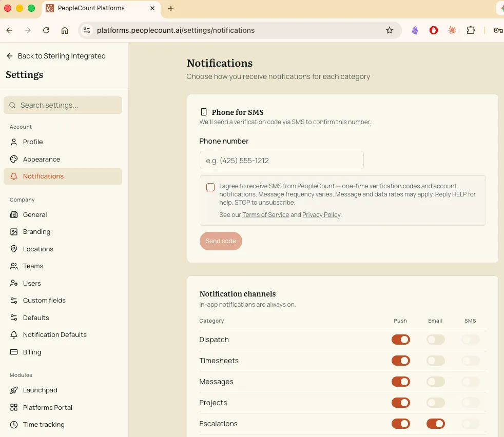Turn off Push for Messages
The height and width of the screenshot is (437, 504).
tap(400, 382)
